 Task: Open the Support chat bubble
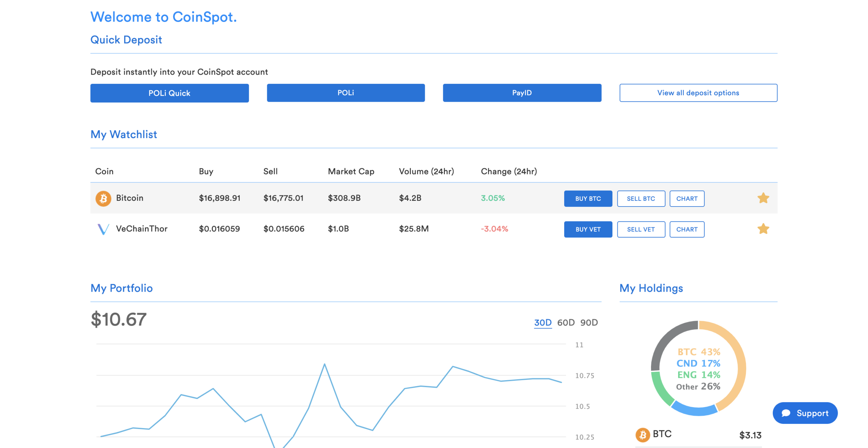click(805, 413)
